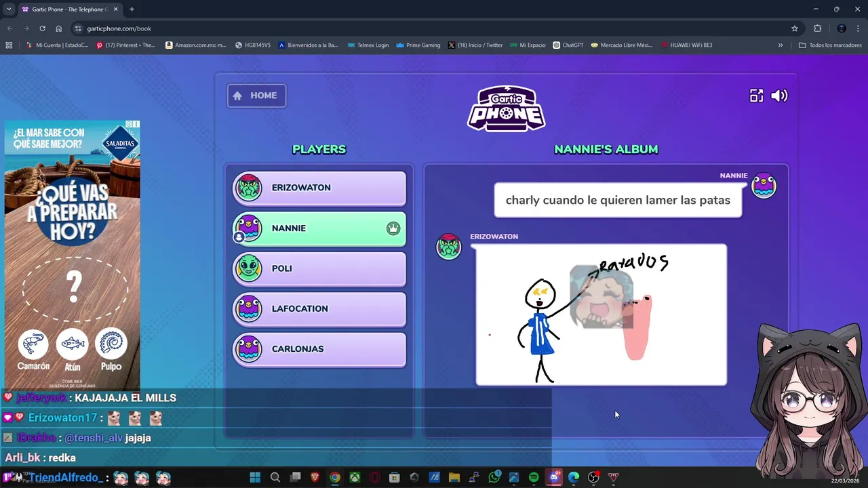Reload the Gartic Phone page
The image size is (868, 488).
(42, 28)
